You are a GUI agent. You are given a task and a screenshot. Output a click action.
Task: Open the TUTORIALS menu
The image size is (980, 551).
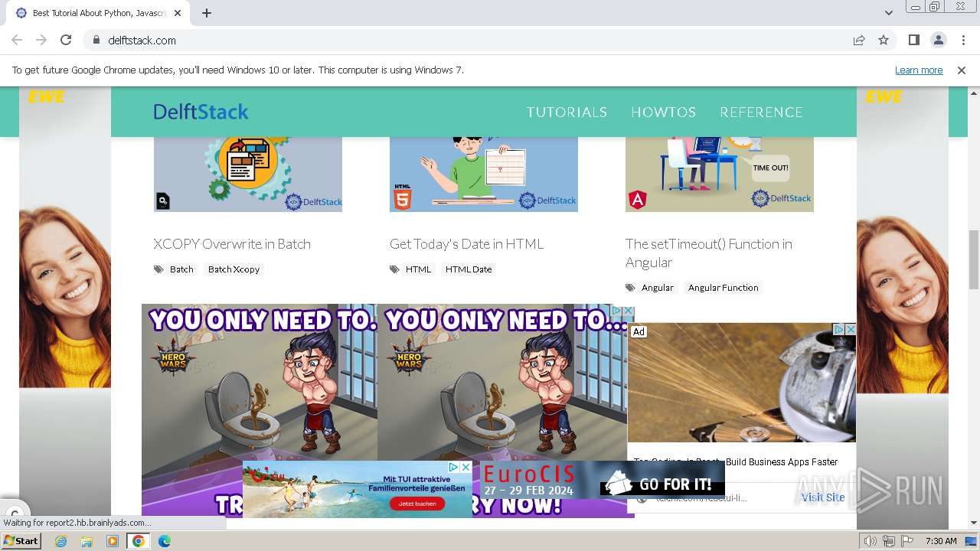(567, 112)
